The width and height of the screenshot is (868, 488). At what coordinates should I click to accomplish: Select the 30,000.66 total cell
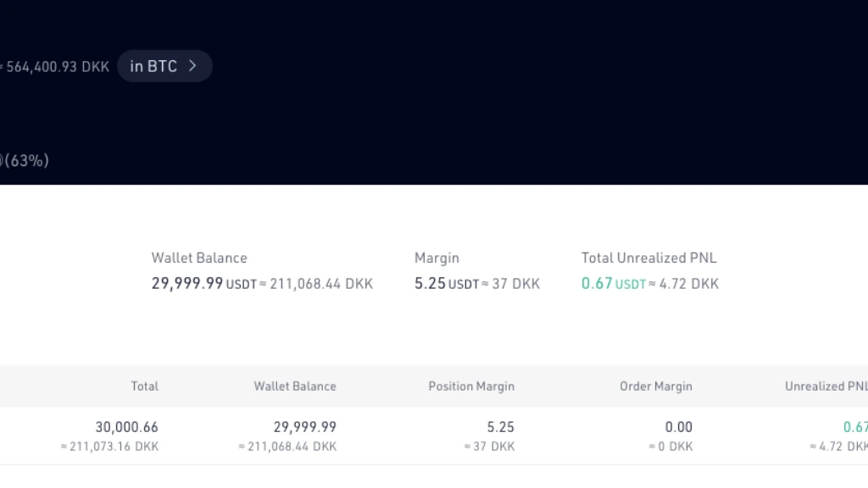click(x=127, y=427)
